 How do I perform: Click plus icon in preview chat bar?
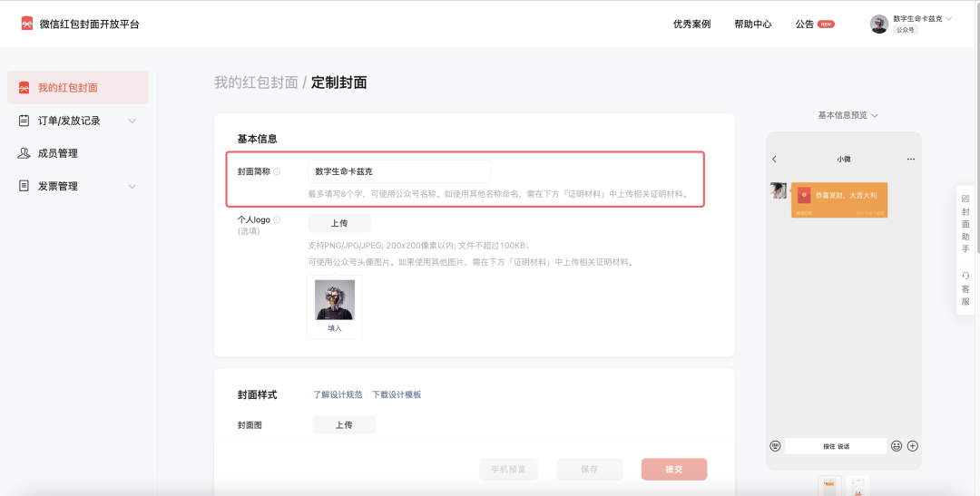coord(913,446)
